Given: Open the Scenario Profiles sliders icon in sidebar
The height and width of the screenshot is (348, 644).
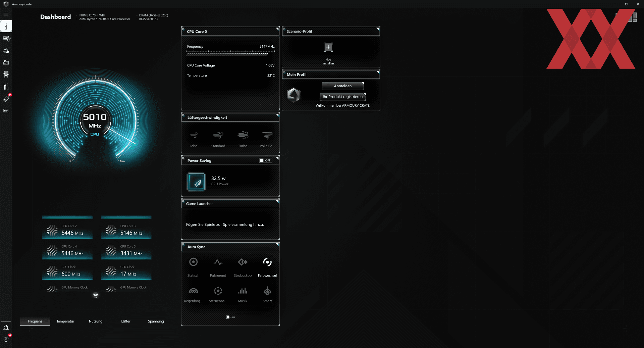Looking at the screenshot, I should coord(6,74).
